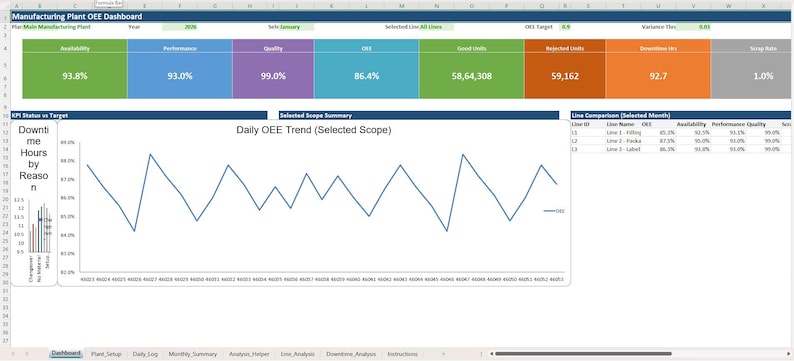
Task: Select Line 2 OEE value 87.5%
Action: (658, 141)
